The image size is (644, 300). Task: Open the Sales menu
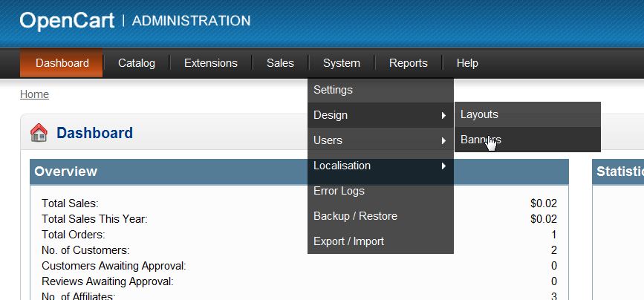(x=280, y=63)
